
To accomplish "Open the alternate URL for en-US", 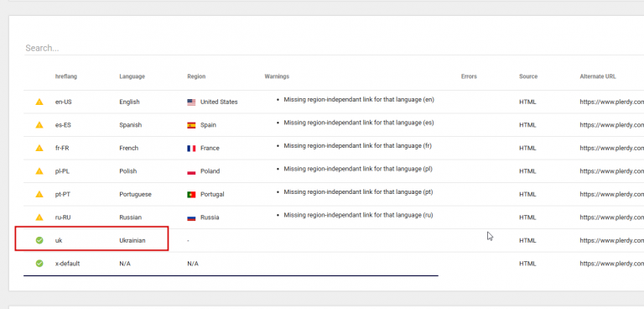I will [611, 102].
